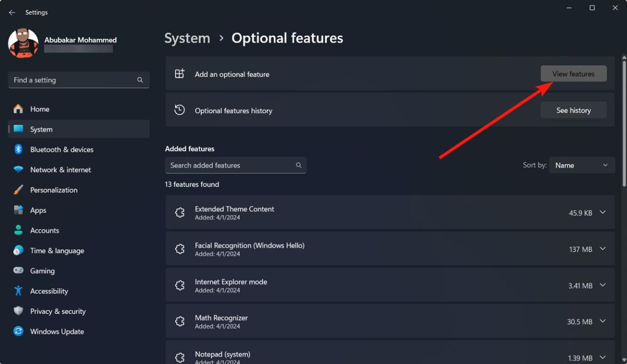Expand the Internet Explorer mode feature
Image resolution: width=627 pixels, height=364 pixels.
coord(603,285)
